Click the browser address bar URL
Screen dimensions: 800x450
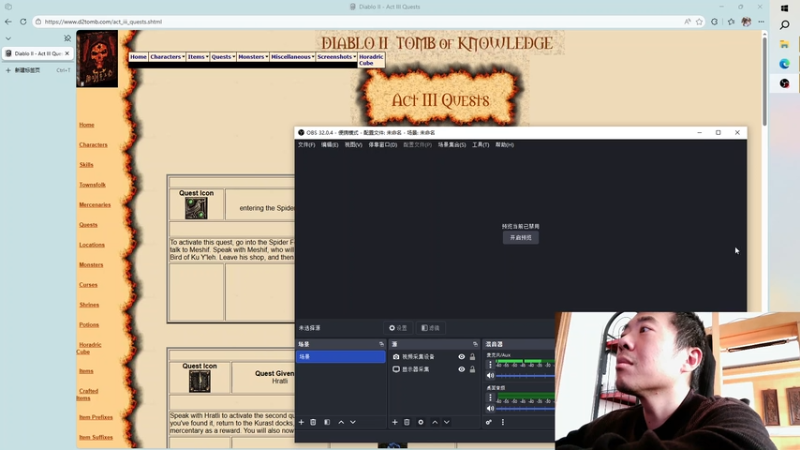pyautogui.click(x=103, y=22)
